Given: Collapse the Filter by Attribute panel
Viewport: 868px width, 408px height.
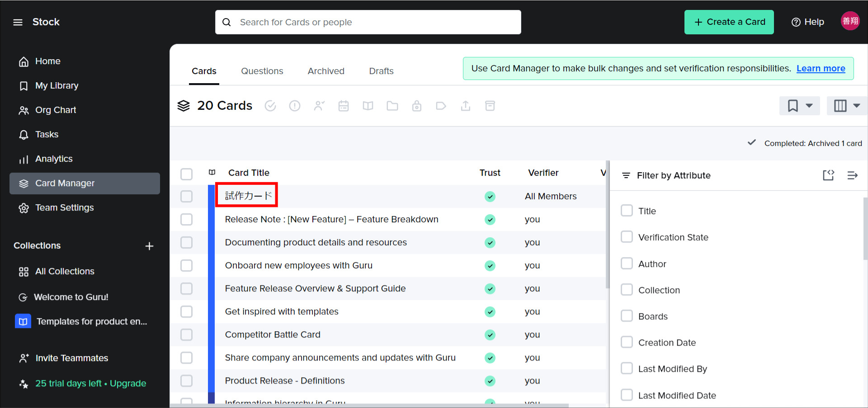Looking at the screenshot, I should [x=853, y=175].
